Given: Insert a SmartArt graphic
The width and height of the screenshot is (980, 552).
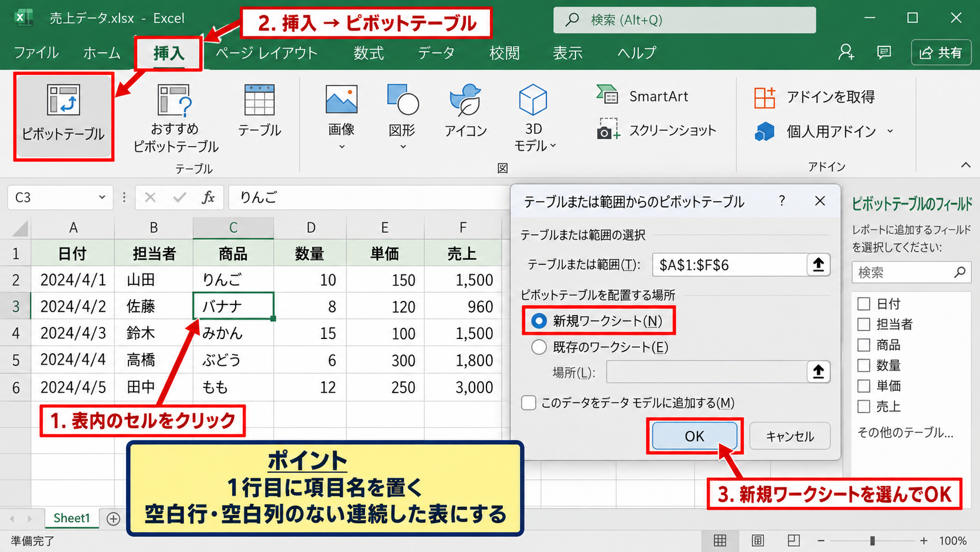Looking at the screenshot, I should [x=642, y=96].
